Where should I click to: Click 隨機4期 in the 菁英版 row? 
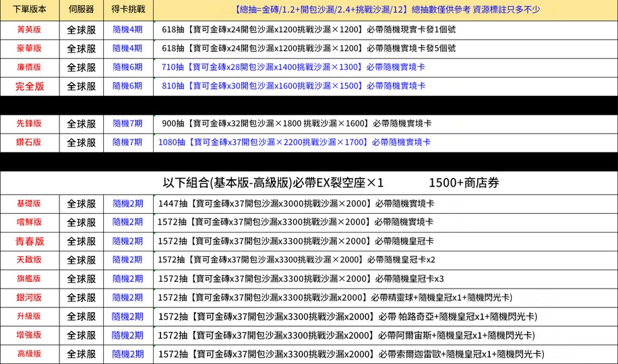[127, 30]
